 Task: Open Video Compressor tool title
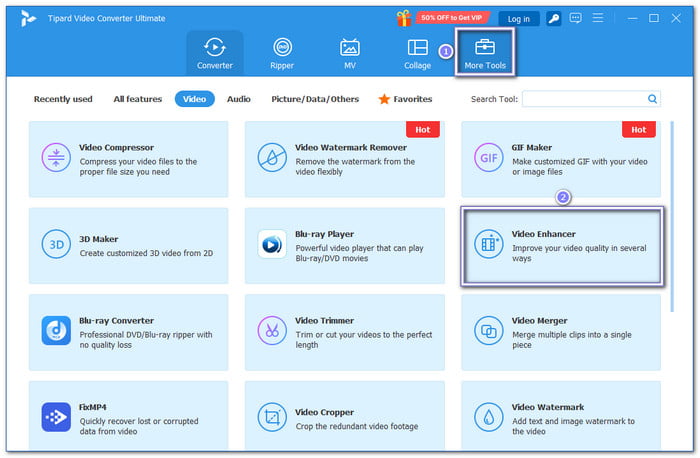click(x=116, y=147)
